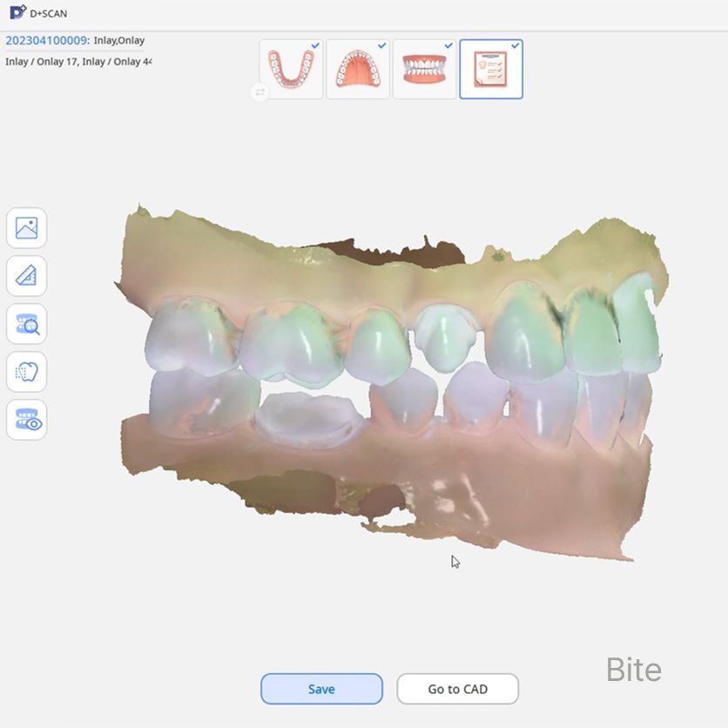Select the tooth area selection tool
The image size is (728, 728).
(x=26, y=372)
